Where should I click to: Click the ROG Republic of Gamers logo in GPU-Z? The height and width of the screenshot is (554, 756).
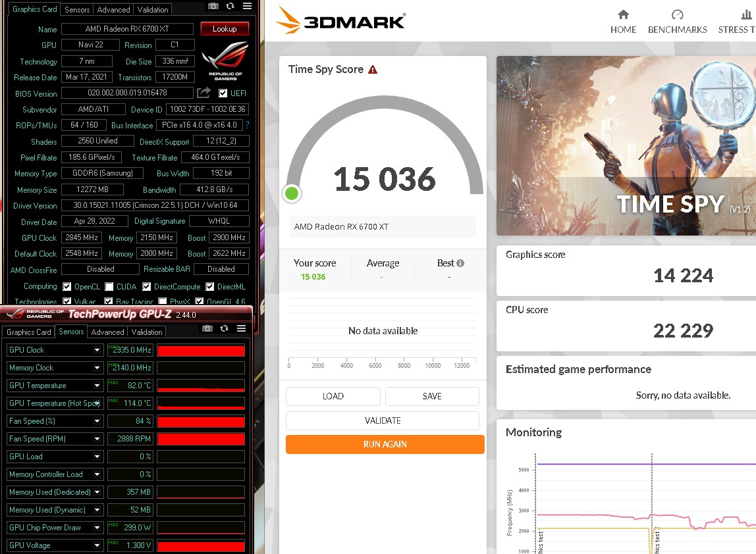tap(225, 61)
